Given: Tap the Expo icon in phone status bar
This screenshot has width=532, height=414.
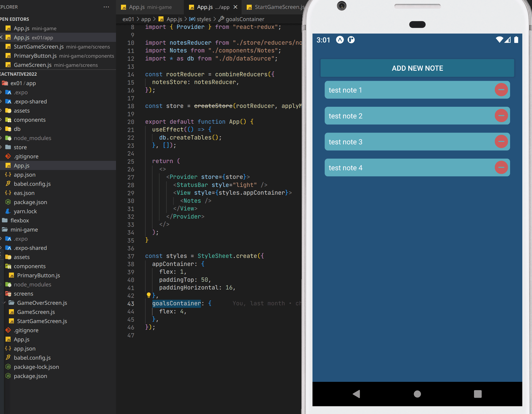Looking at the screenshot, I should click(340, 40).
